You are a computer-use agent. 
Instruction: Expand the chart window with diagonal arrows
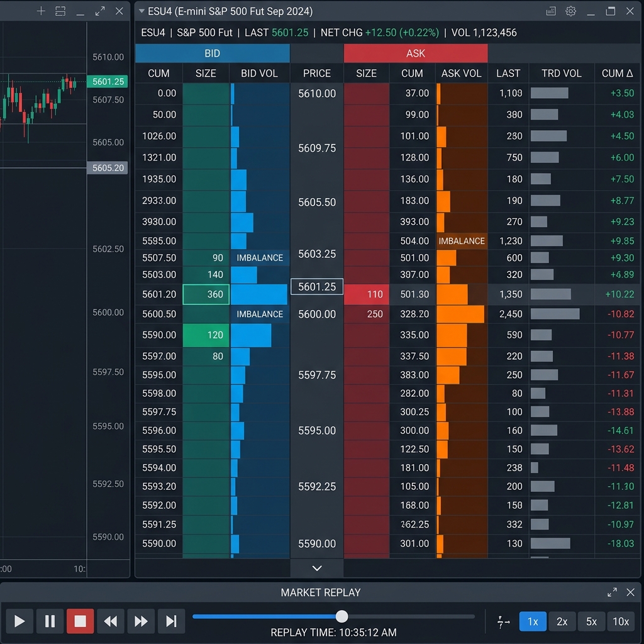(x=100, y=11)
